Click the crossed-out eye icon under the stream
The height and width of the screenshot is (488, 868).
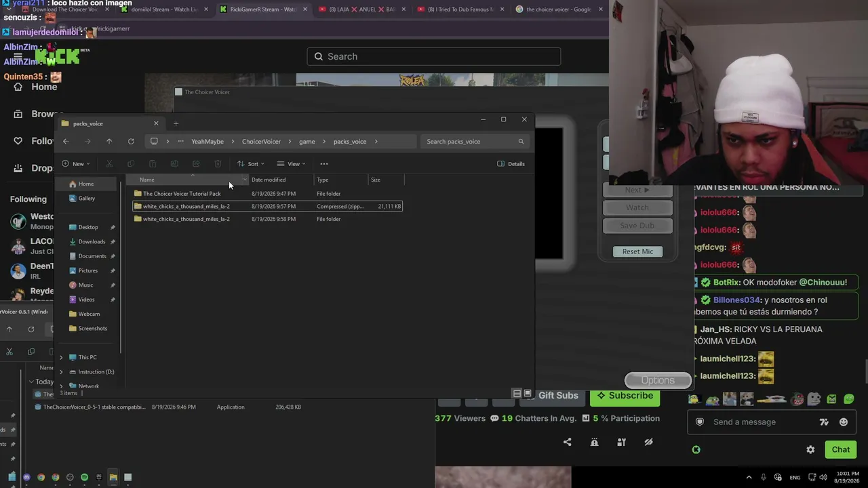(649, 443)
